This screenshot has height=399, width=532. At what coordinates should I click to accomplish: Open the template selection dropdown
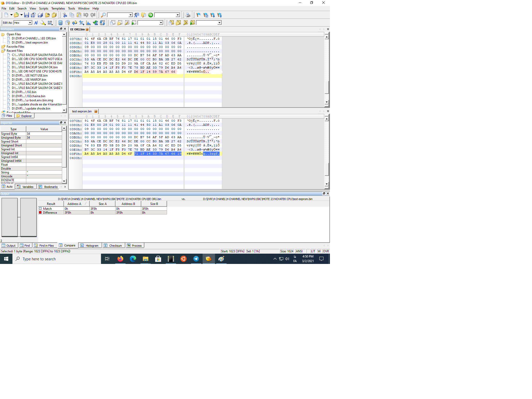click(x=219, y=23)
